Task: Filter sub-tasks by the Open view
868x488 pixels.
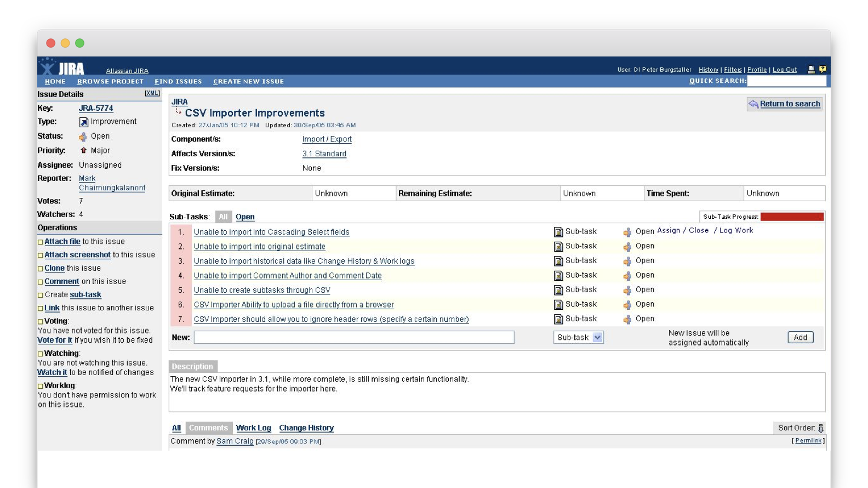Action: (245, 217)
